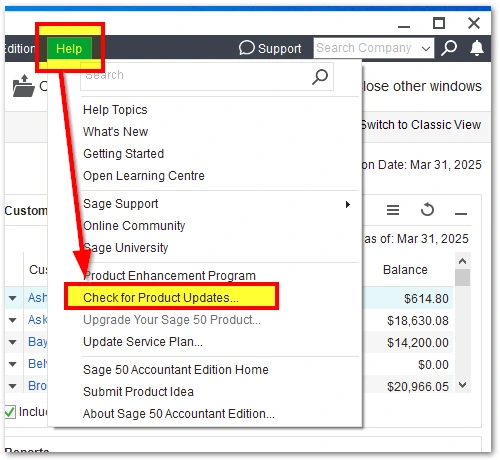Click the $18,630.08 balance cell
500x460 pixels.
click(x=418, y=321)
